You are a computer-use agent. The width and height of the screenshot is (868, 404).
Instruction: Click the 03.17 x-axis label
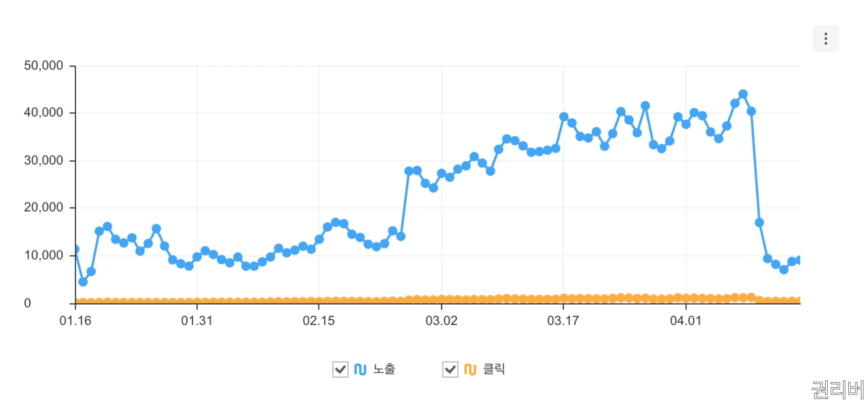[x=565, y=320]
